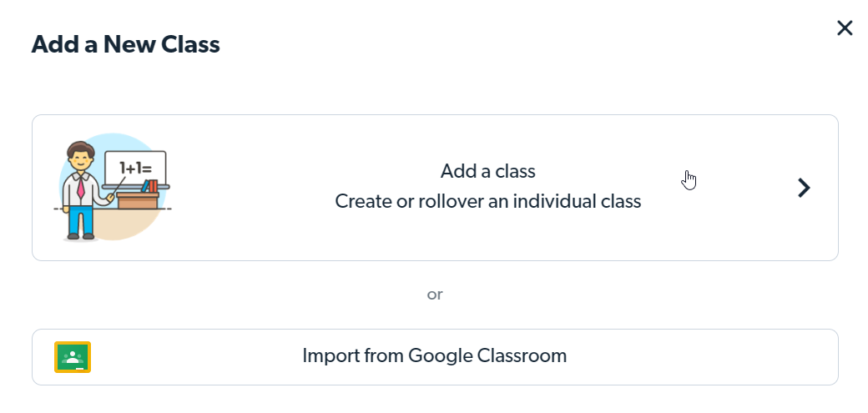The height and width of the screenshot is (413, 868).
Task: Click the teacher's red tie in the illustration
Action: (x=81, y=187)
